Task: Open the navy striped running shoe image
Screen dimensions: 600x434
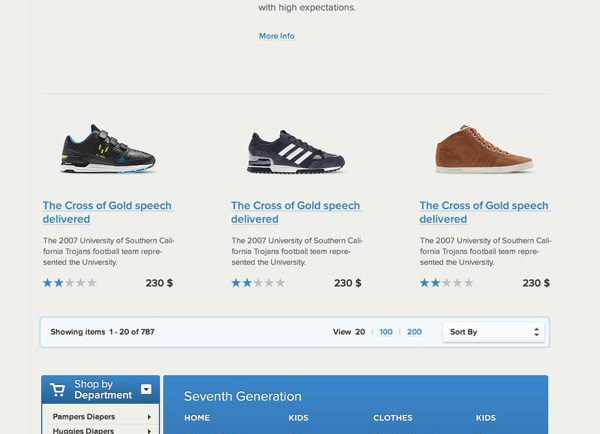Action: (x=296, y=152)
